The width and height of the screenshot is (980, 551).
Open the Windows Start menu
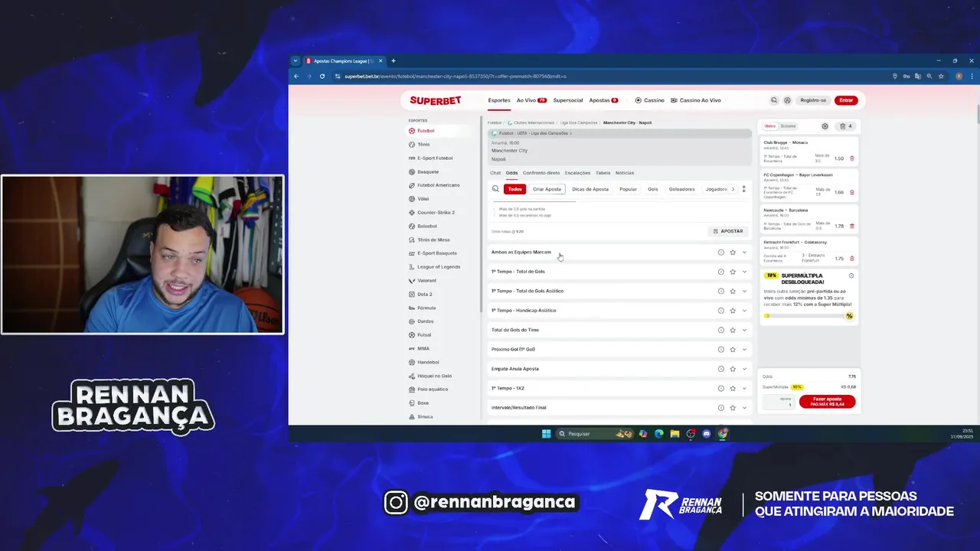pyautogui.click(x=546, y=434)
